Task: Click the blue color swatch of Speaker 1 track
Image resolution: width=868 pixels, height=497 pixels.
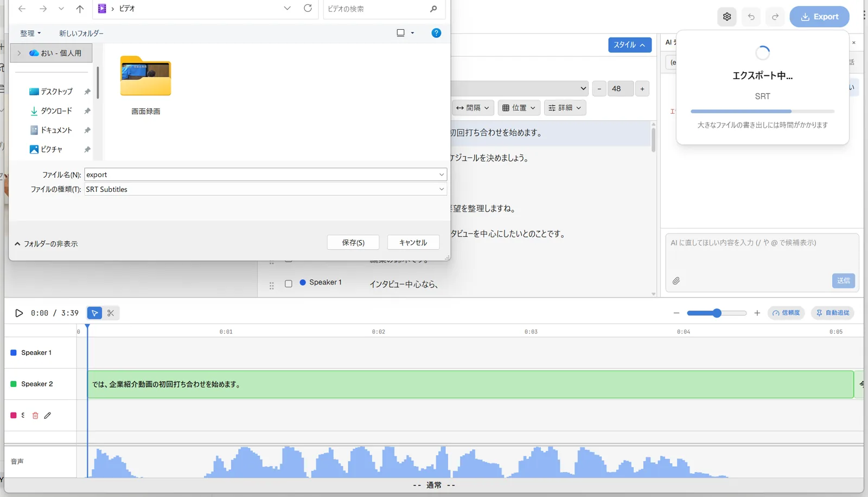Action: pos(14,352)
